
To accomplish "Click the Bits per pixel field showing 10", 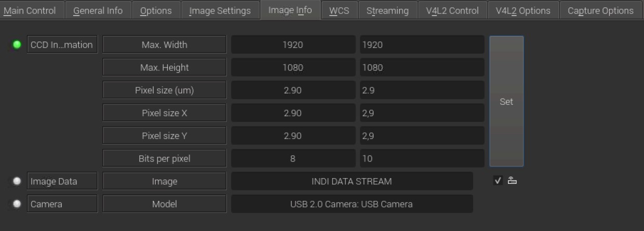I will 422,158.
